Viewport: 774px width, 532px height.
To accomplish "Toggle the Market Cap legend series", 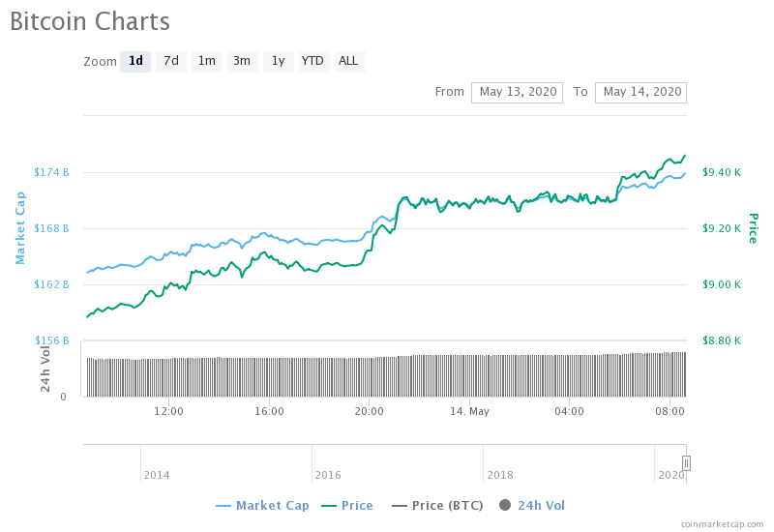I will (x=262, y=505).
